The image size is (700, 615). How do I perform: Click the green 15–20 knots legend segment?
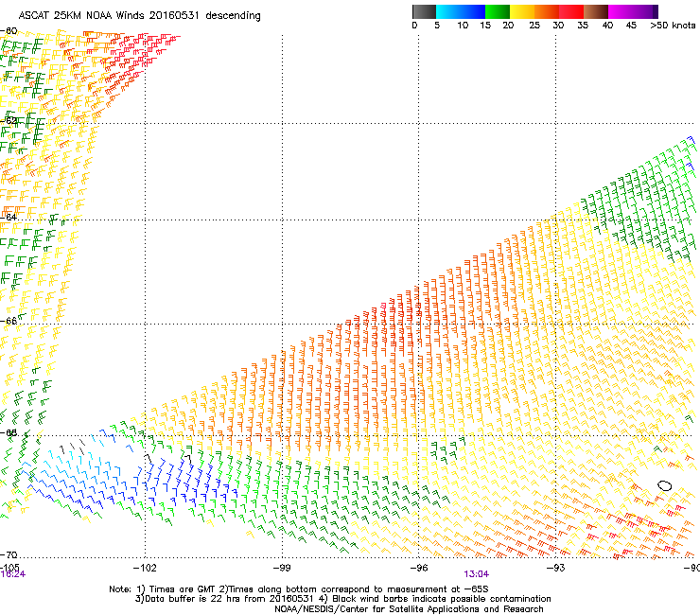(x=498, y=11)
